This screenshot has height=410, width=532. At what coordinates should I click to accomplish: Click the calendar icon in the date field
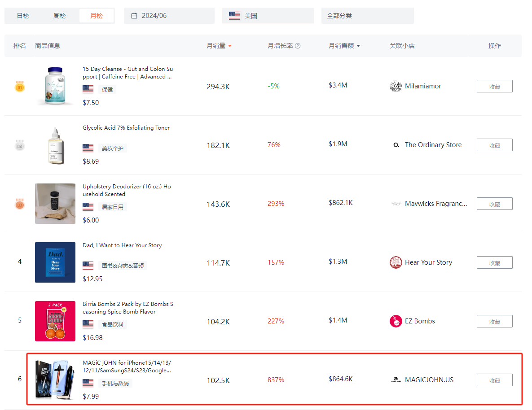point(134,16)
